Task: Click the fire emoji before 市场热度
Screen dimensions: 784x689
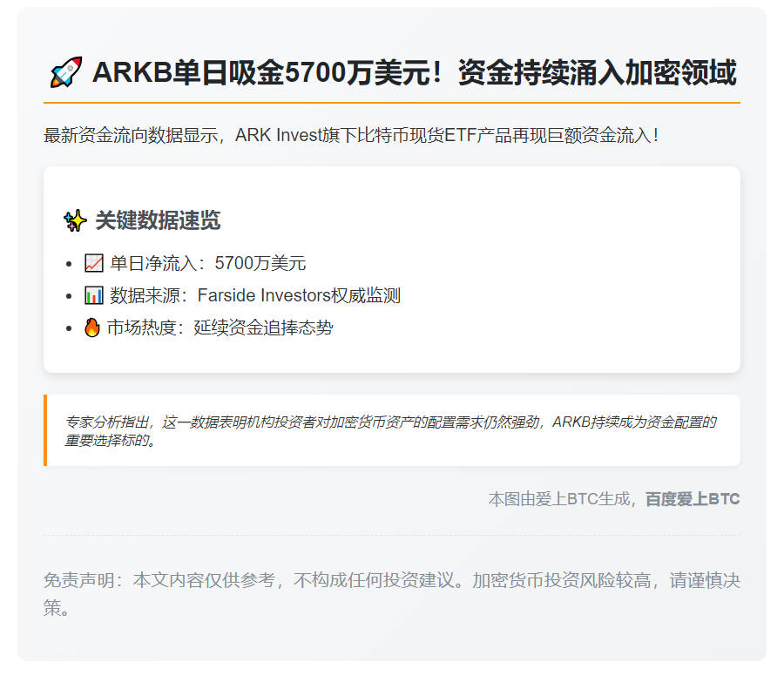Action: tap(92, 328)
